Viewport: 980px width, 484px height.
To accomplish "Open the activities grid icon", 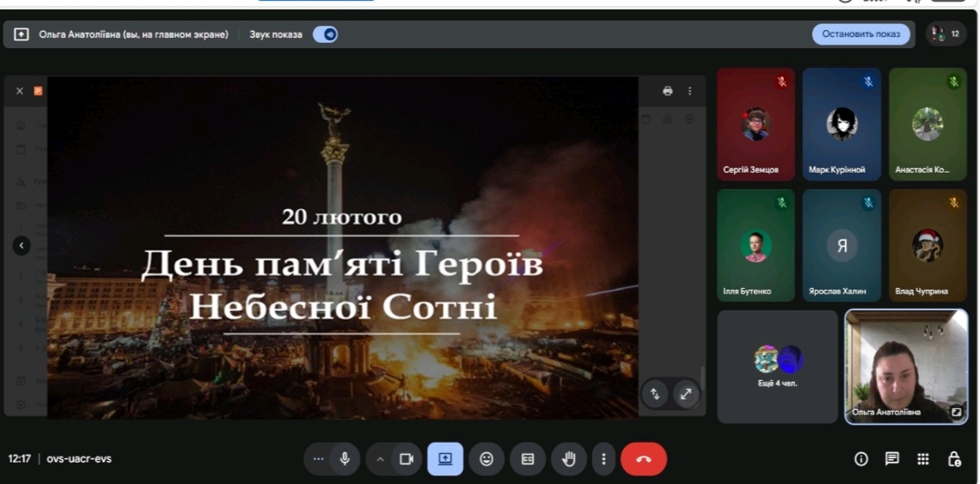I will tap(922, 459).
